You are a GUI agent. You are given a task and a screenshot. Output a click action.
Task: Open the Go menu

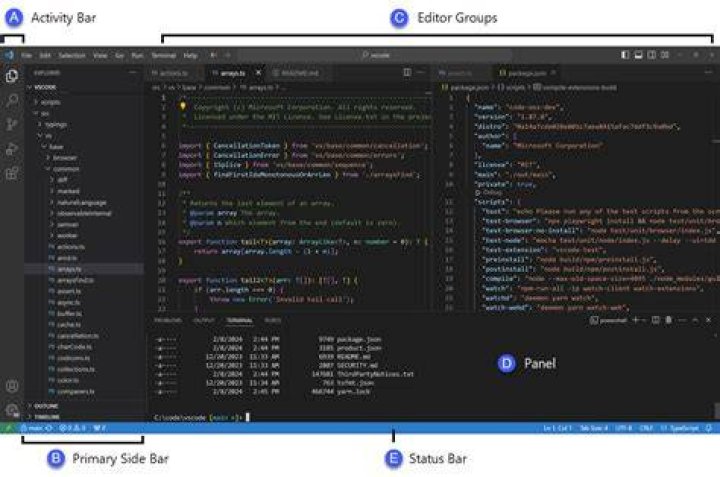(x=119, y=56)
